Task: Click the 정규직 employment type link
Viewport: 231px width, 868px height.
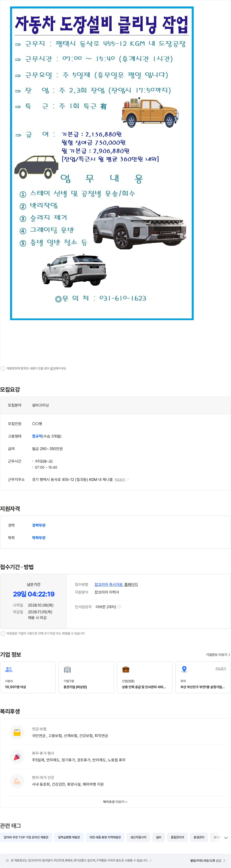Action: pos(37,436)
